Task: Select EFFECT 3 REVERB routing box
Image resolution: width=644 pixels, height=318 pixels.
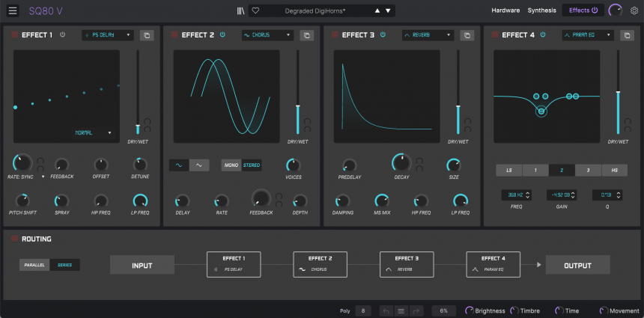Action: 407,264
